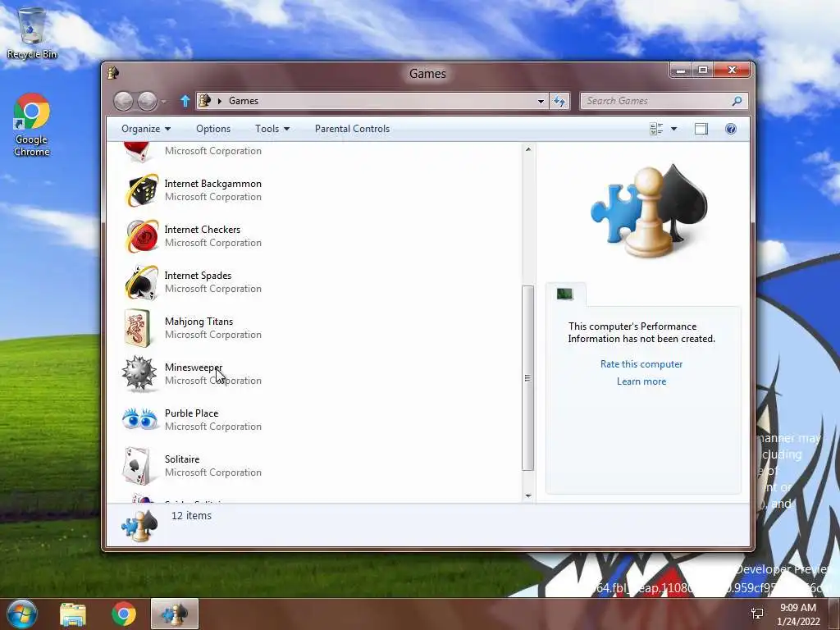Select the Minesweeper name text

194,367
